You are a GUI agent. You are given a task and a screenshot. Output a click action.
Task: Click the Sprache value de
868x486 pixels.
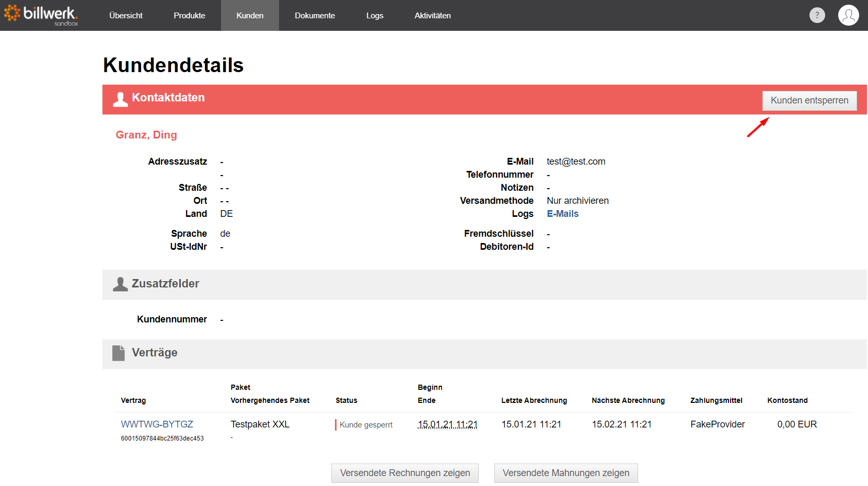click(225, 234)
